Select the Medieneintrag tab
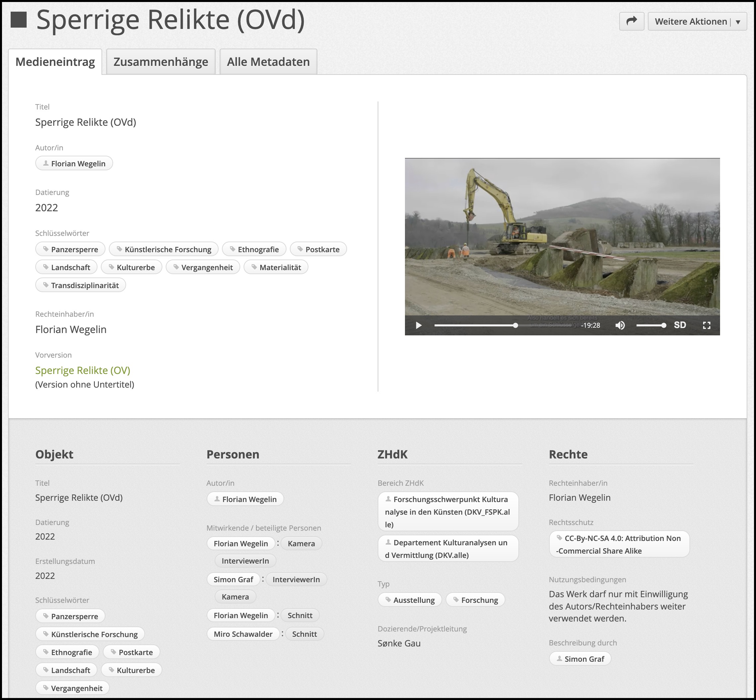The width and height of the screenshot is (756, 700). tap(55, 62)
